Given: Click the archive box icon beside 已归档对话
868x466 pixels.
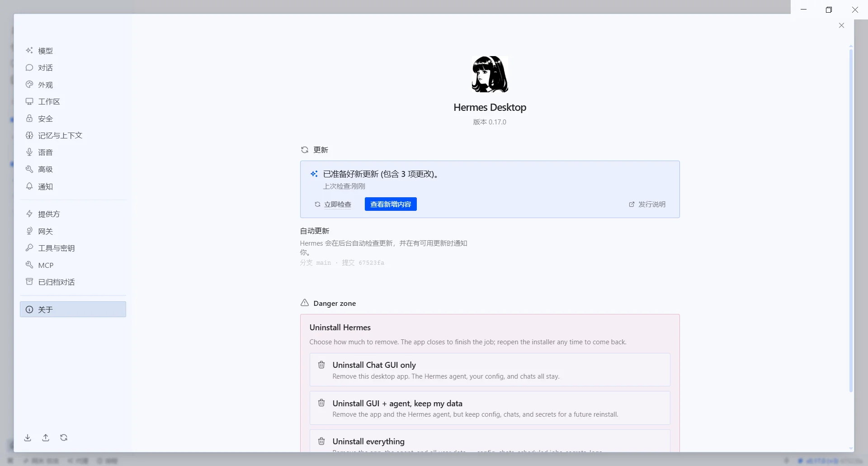Looking at the screenshot, I should [x=29, y=281].
